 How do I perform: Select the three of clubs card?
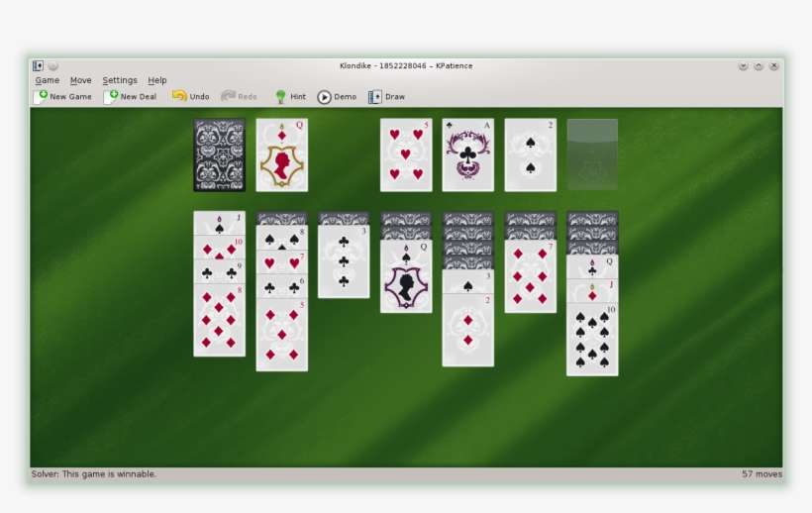(344, 261)
